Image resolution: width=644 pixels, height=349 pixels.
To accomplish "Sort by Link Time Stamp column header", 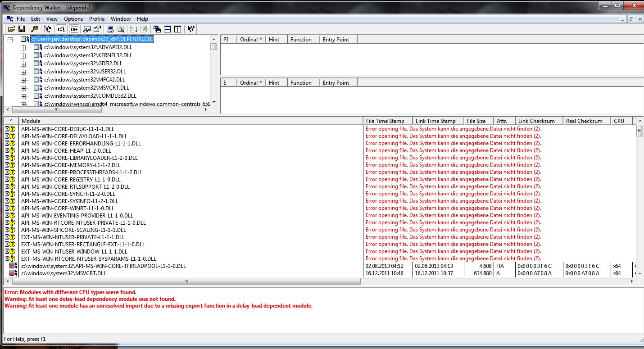I will tap(438, 121).
